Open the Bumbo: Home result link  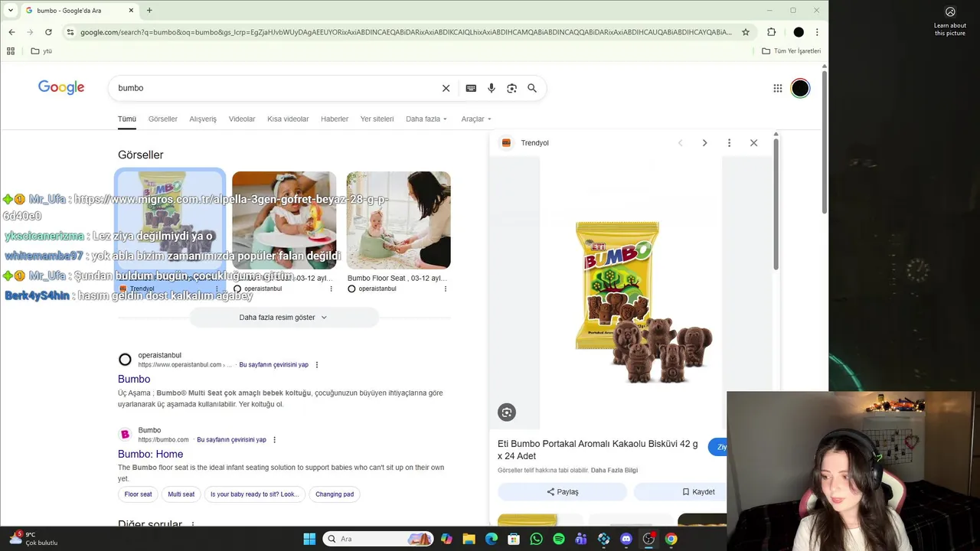coord(151,455)
